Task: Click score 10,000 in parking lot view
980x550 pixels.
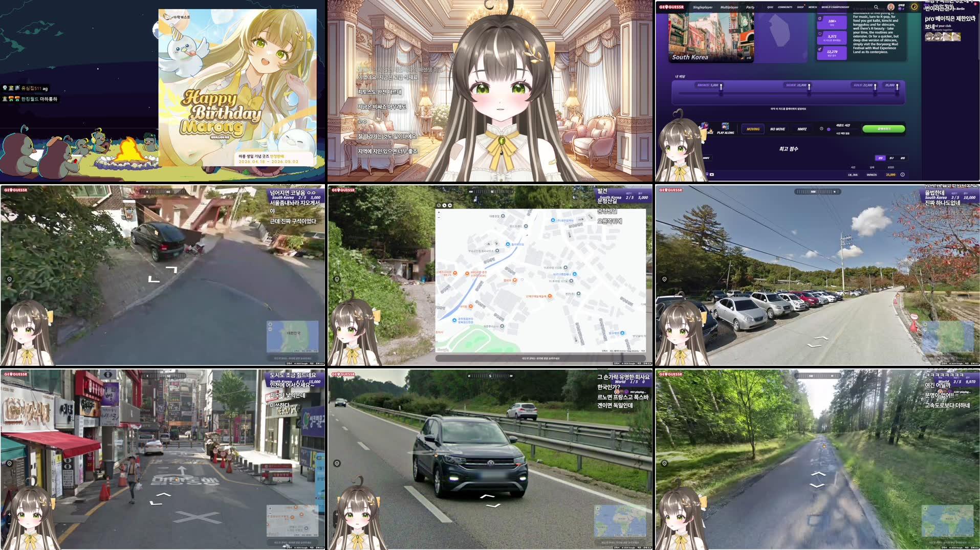Action: click(969, 197)
